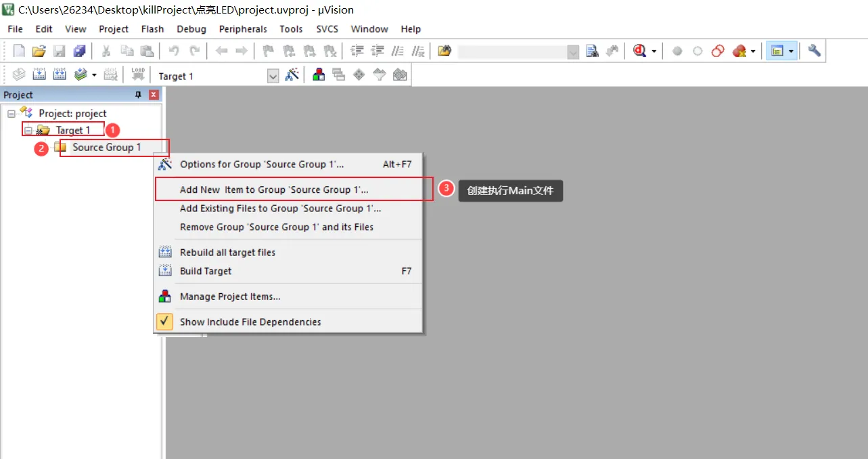The height and width of the screenshot is (459, 868).
Task: Choose Add Existing Files to Group
Action: (x=288, y=209)
